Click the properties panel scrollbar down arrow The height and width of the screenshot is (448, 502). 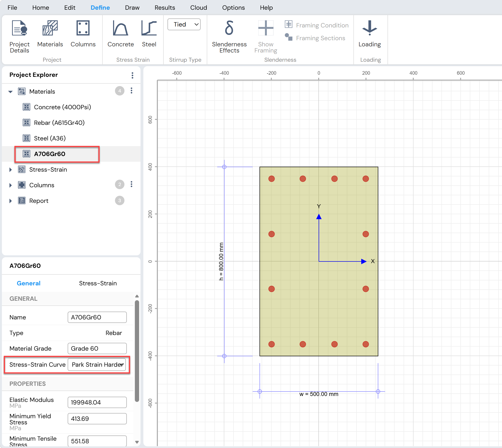(137, 442)
